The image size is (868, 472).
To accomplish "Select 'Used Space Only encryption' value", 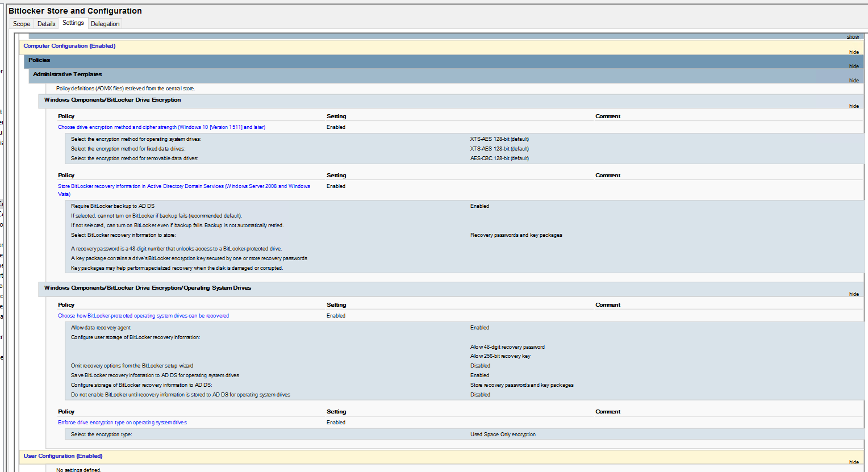I will (x=503, y=435).
